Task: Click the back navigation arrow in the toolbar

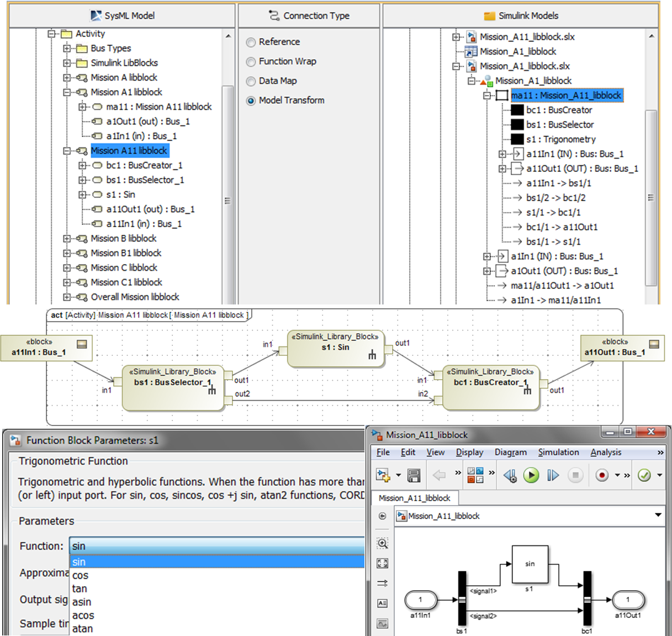Action: (x=439, y=475)
